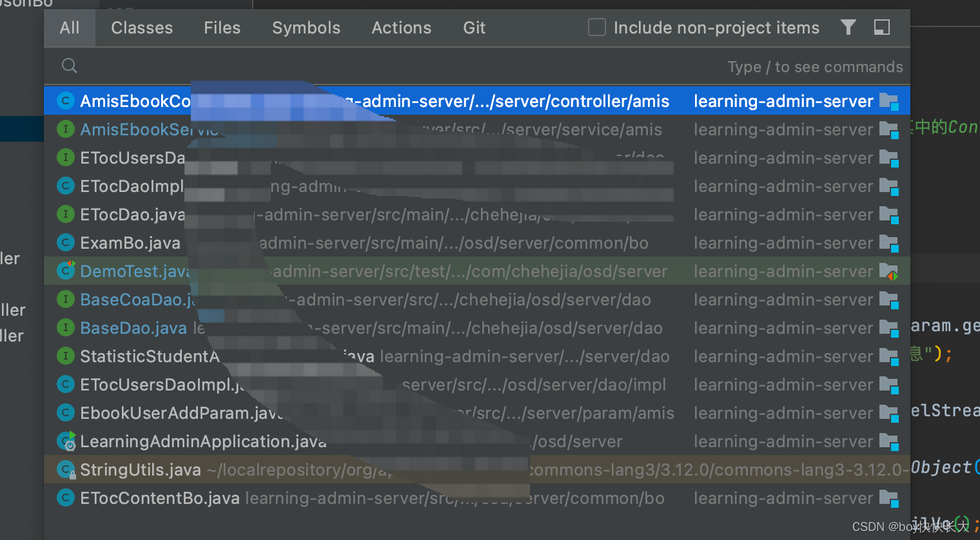Open the Symbols tab

click(x=306, y=28)
